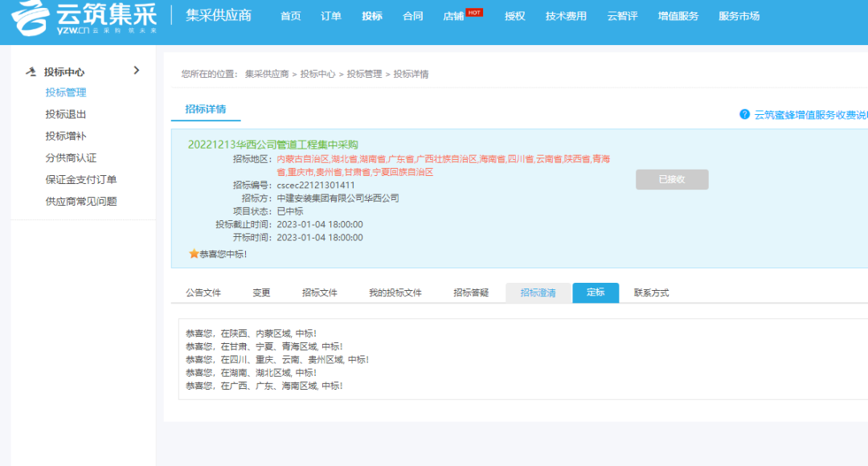Open the 服务市场 menu item
This screenshot has height=466, width=868.
(739, 16)
